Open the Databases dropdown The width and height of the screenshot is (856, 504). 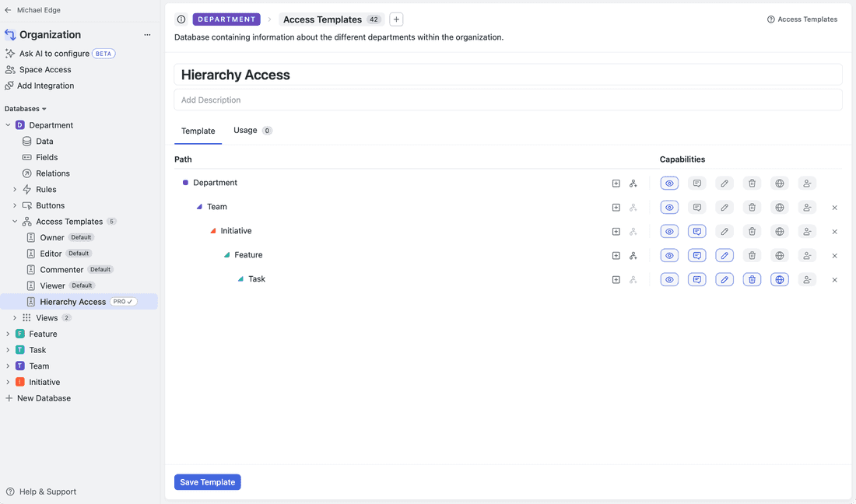click(26, 108)
